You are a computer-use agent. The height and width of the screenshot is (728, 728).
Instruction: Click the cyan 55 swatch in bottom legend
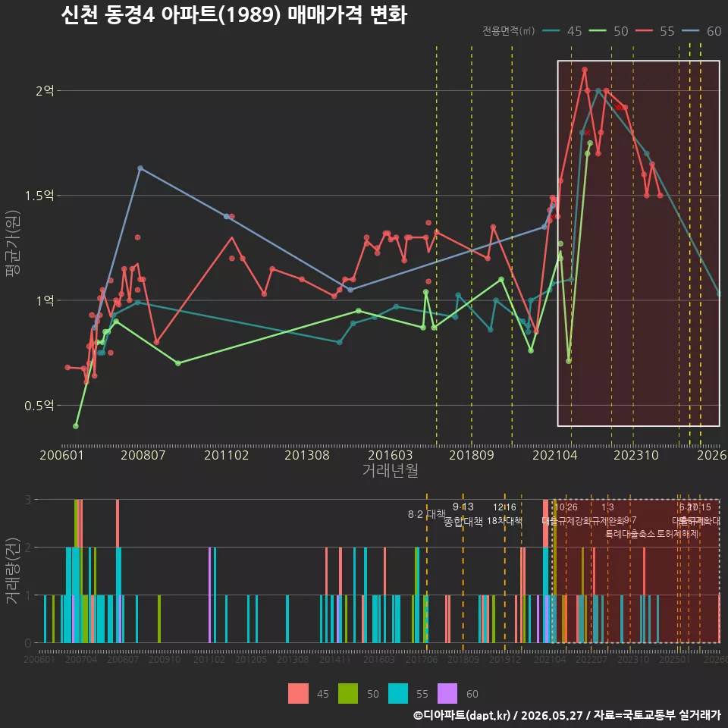398,694
